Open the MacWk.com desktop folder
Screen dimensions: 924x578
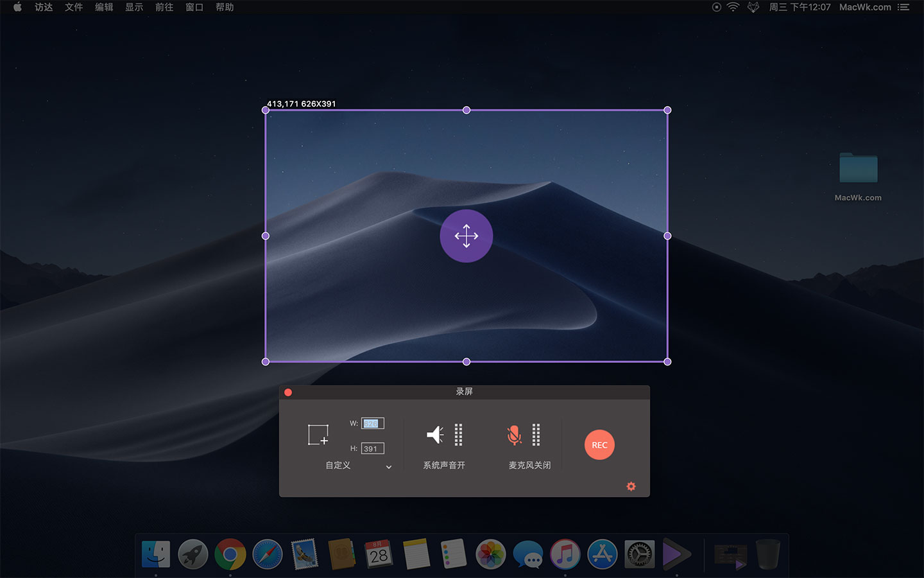(x=858, y=170)
